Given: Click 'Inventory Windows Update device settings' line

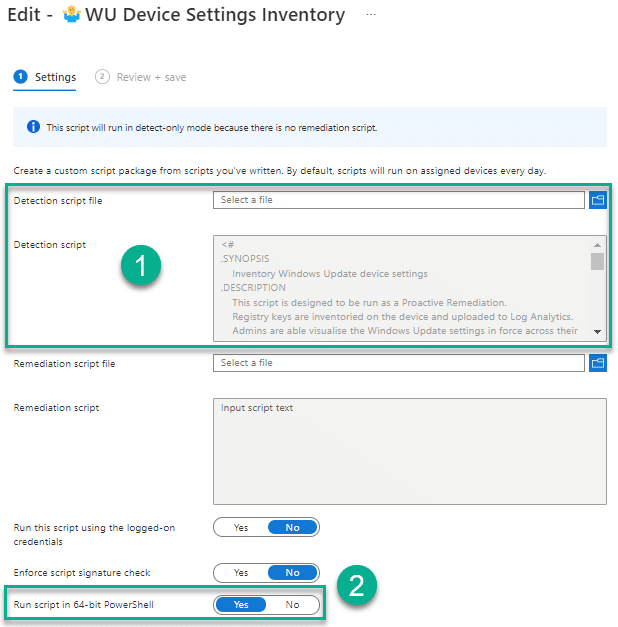Looking at the screenshot, I should [330, 274].
